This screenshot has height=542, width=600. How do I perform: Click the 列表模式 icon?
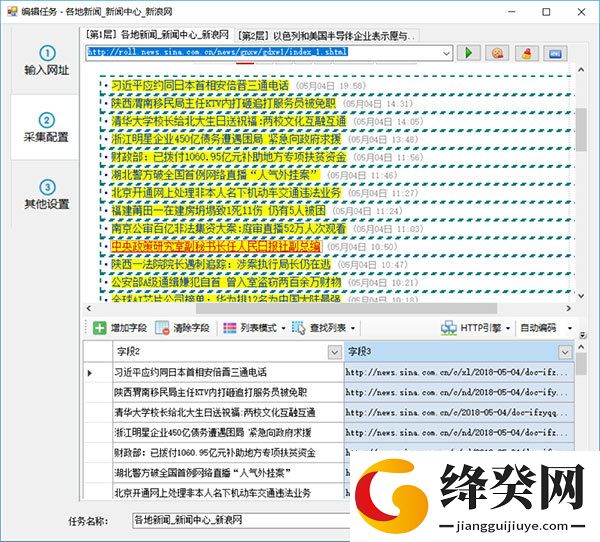pos(230,328)
